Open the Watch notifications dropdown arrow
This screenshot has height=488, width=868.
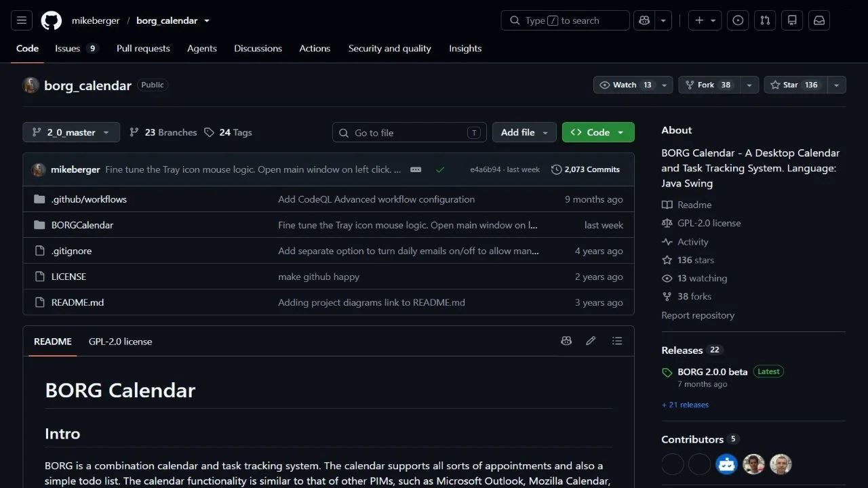(666, 85)
